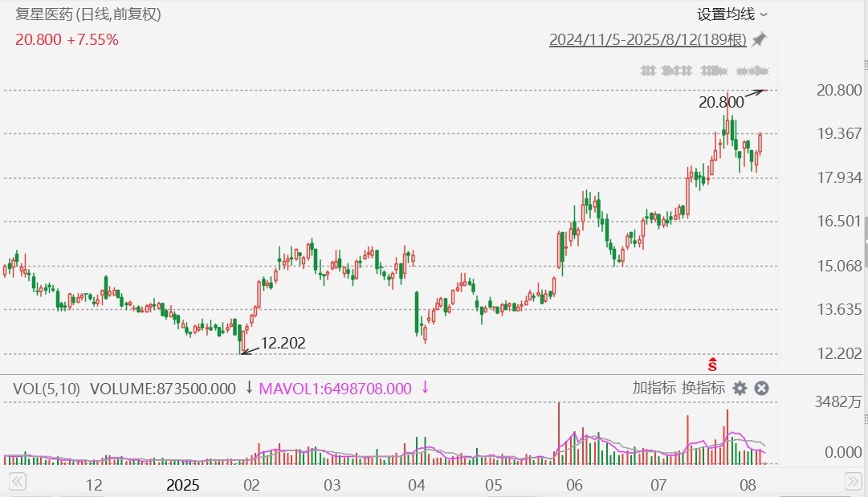
Task: Select the third candlestick density icon
Action: (x=714, y=71)
